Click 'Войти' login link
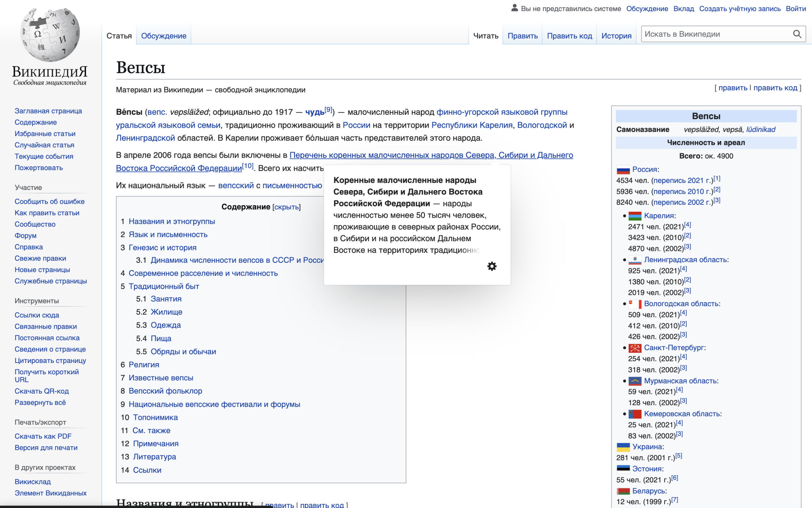The height and width of the screenshot is (508, 812). pos(796,9)
